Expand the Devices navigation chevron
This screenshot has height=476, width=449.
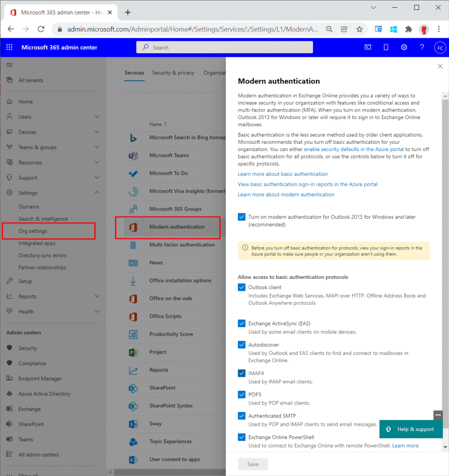pyautogui.click(x=97, y=132)
